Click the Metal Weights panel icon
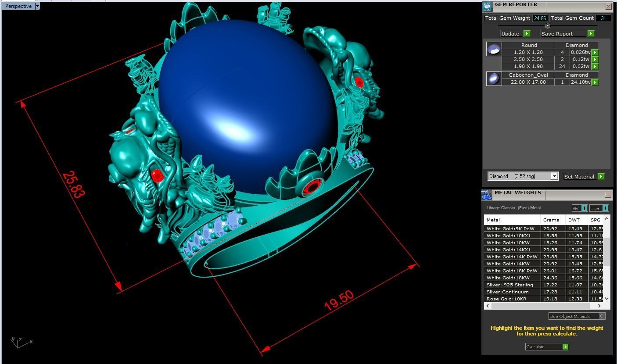The image size is (617, 364). [x=487, y=195]
